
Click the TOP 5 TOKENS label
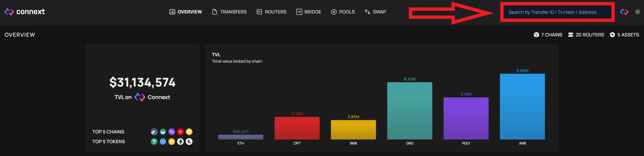coord(109,142)
